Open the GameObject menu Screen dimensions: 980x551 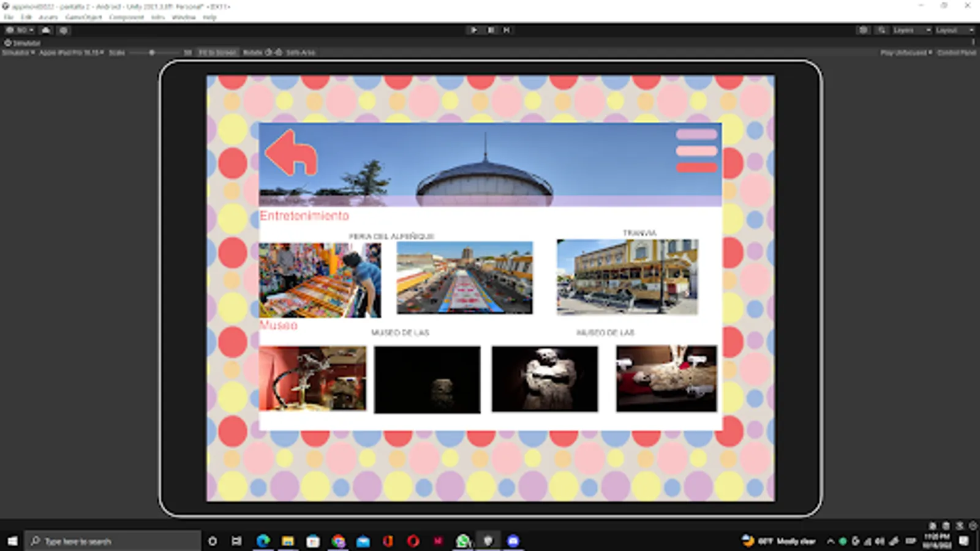point(83,17)
